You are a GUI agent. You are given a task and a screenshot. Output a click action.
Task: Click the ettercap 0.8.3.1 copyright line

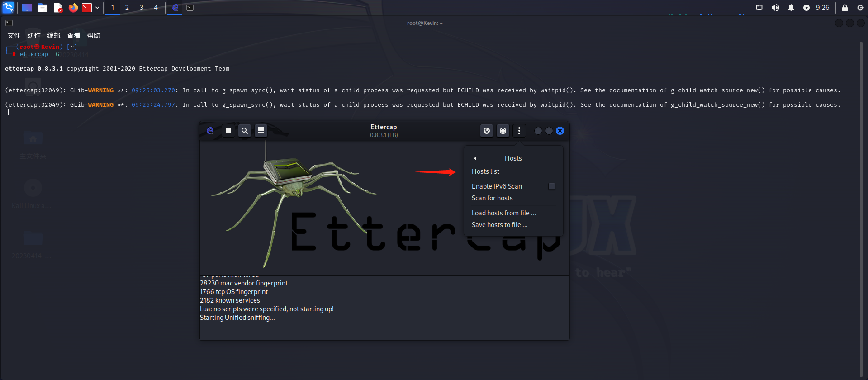tap(117, 69)
